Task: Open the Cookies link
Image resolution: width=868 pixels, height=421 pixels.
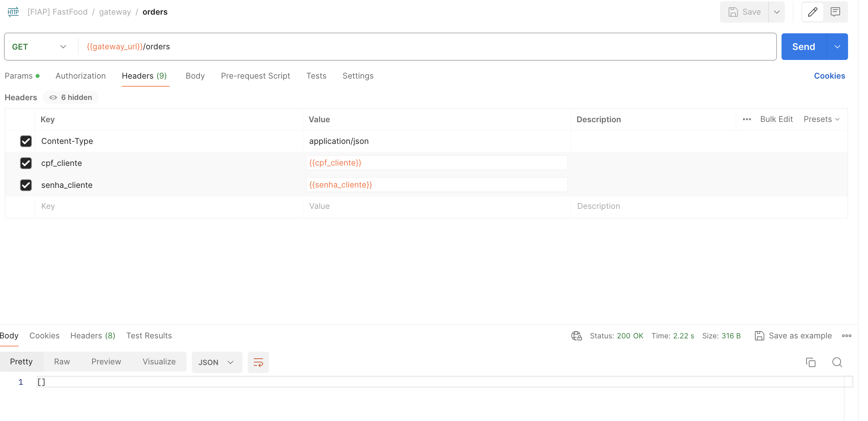Action: coord(829,76)
